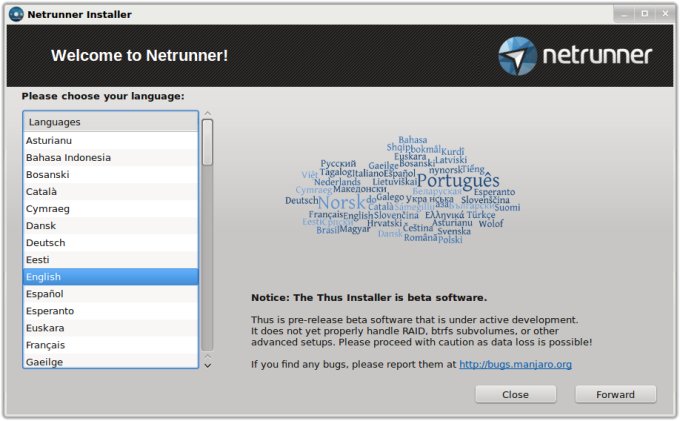Select Asturianu from the language list
The height and width of the screenshot is (421, 680).
[x=111, y=140]
